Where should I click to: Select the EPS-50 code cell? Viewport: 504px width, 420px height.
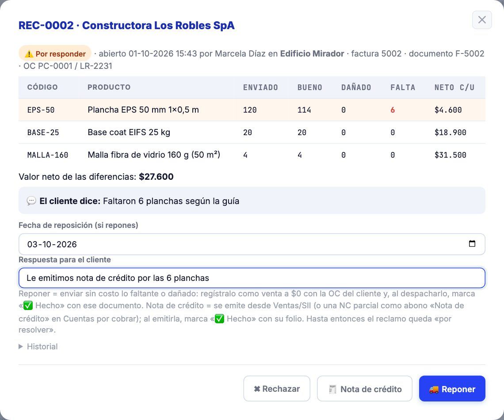pyautogui.click(x=41, y=110)
